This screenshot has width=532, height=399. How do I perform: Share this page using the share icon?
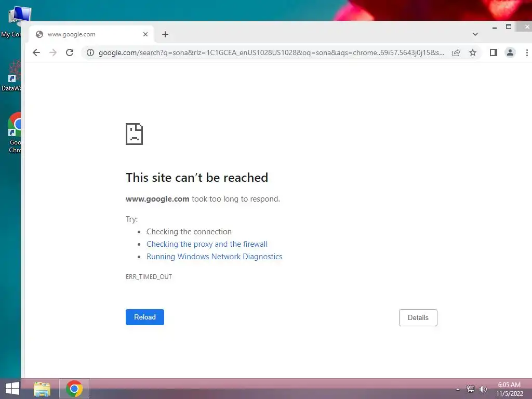[456, 52]
